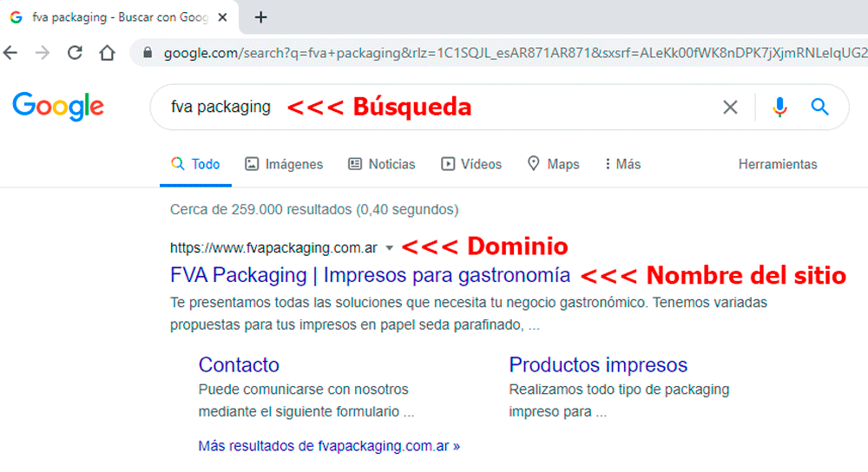Click the Google logo
This screenshot has width=868, height=472.
point(58,106)
